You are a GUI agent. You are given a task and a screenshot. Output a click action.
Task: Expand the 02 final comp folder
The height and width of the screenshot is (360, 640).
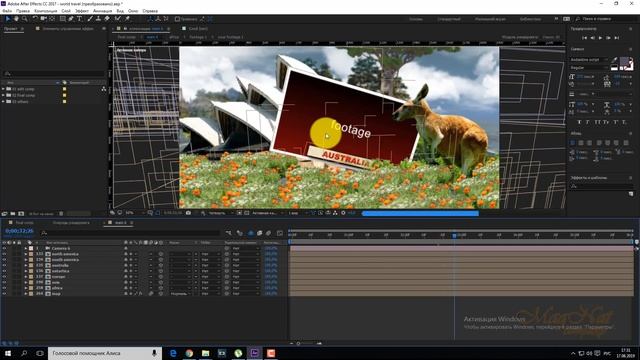(3, 95)
